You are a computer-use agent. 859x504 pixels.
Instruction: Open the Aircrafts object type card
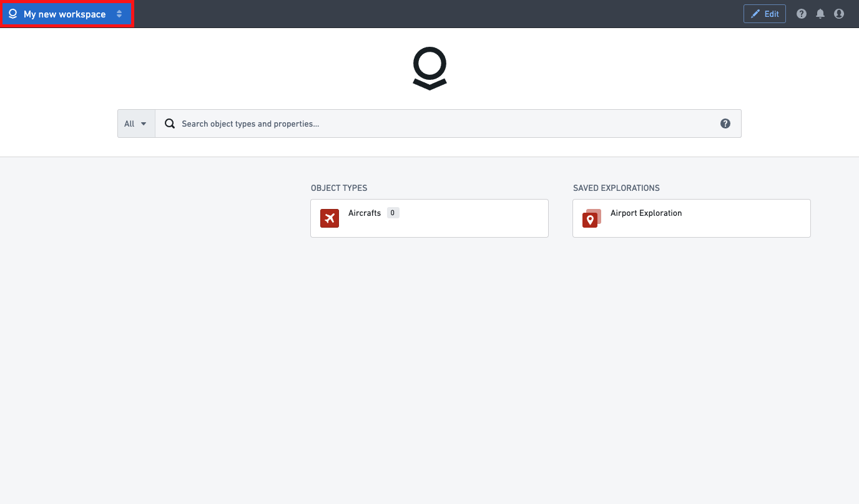(430, 218)
